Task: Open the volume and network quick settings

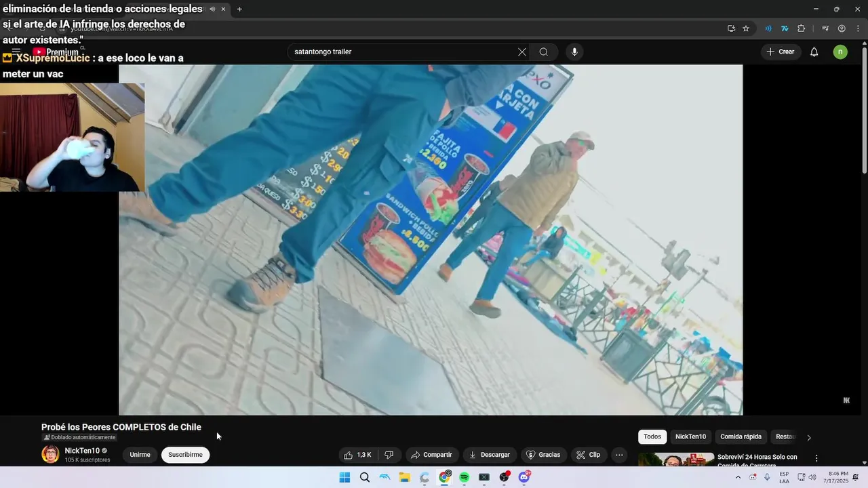Action: tap(807, 477)
